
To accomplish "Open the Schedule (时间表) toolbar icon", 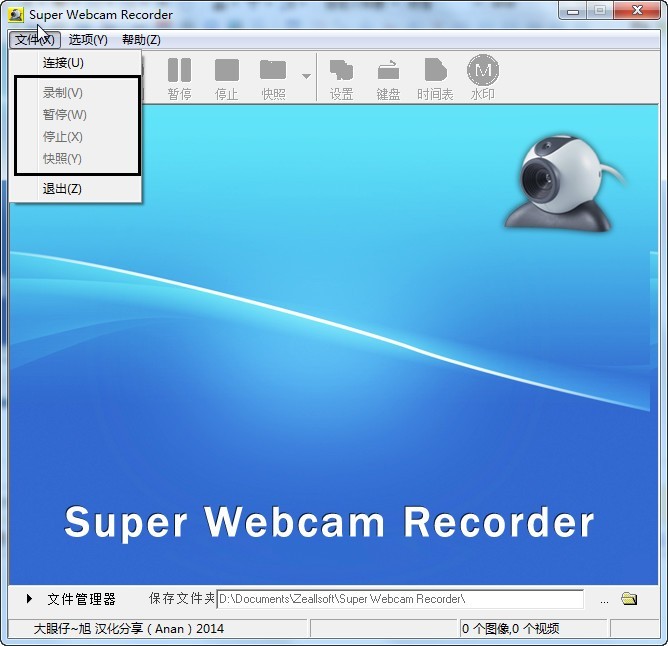I will (x=435, y=79).
